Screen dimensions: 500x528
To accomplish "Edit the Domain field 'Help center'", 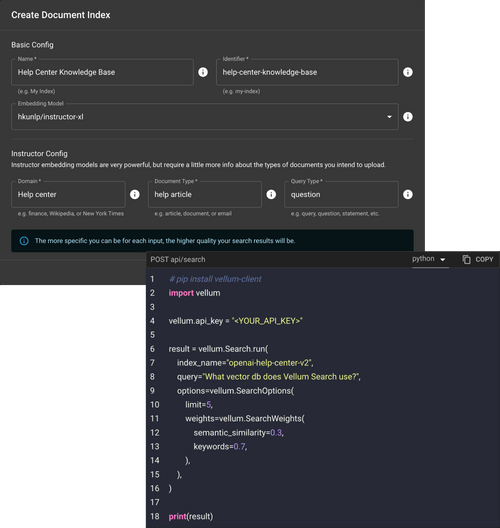I will tap(68, 194).
